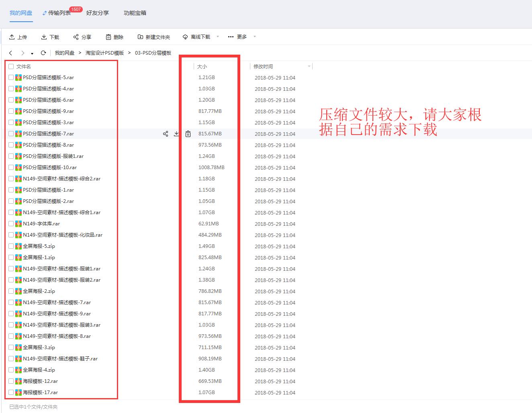This screenshot has width=532, height=413.
Task: Open the 离线下载 dropdown arrow
Action: 218,37
